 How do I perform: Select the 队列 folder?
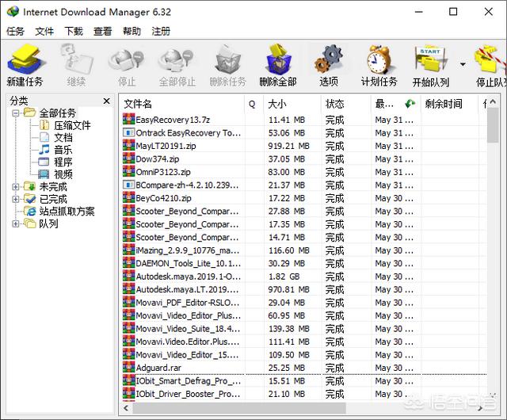coord(48,223)
